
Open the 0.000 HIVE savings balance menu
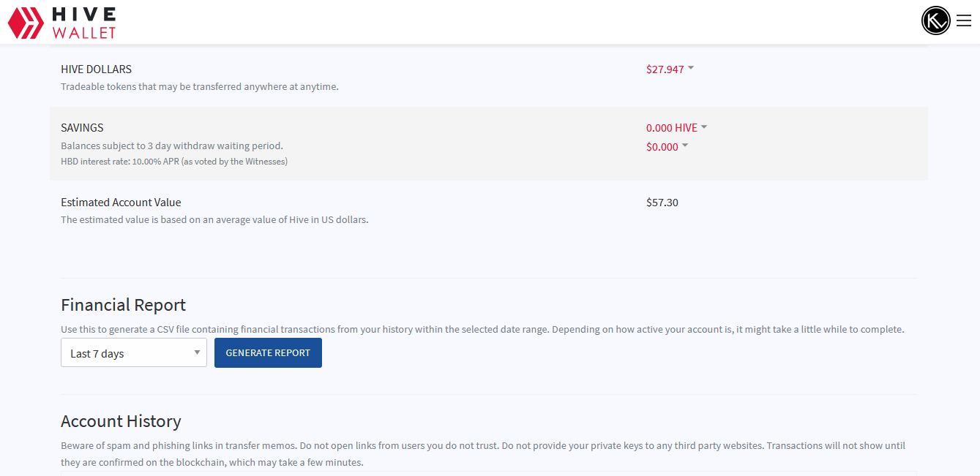pyautogui.click(x=671, y=128)
